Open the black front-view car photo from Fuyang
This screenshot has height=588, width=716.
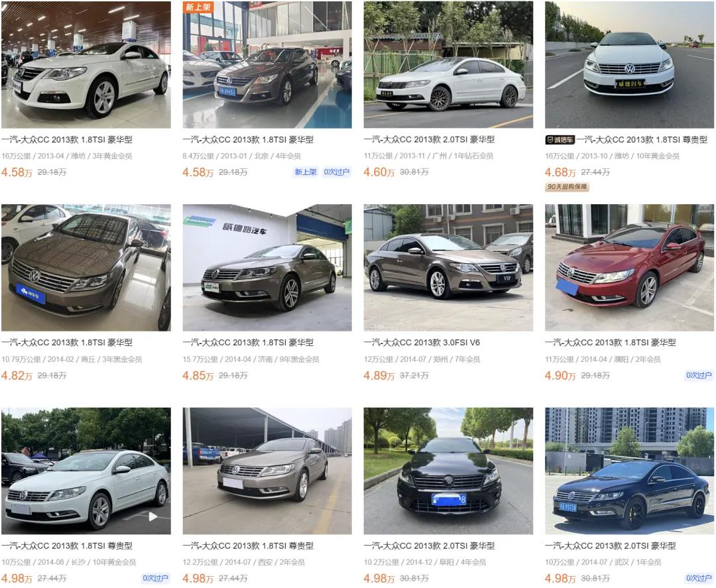click(x=448, y=471)
